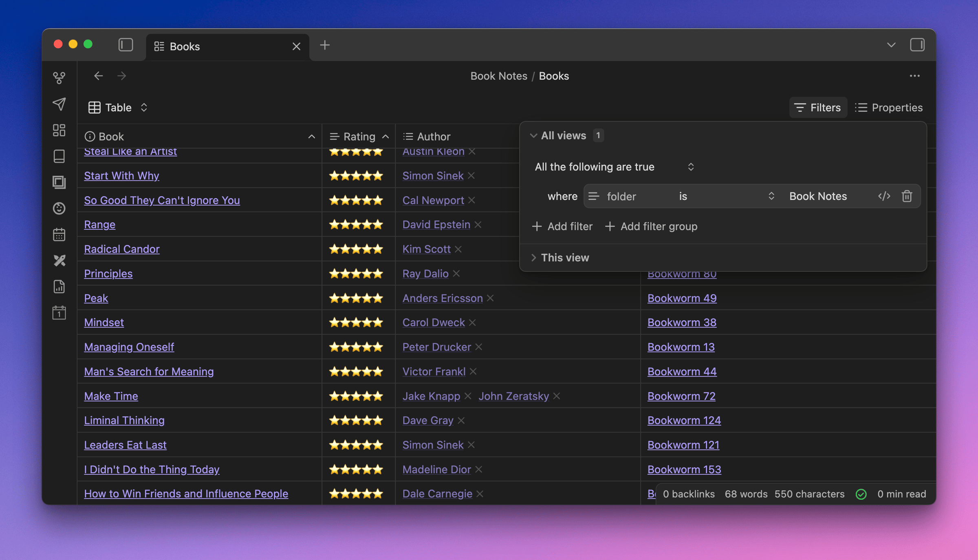Open the daily note calendar icon
Image resolution: width=978 pixels, height=560 pixels.
coord(59,312)
